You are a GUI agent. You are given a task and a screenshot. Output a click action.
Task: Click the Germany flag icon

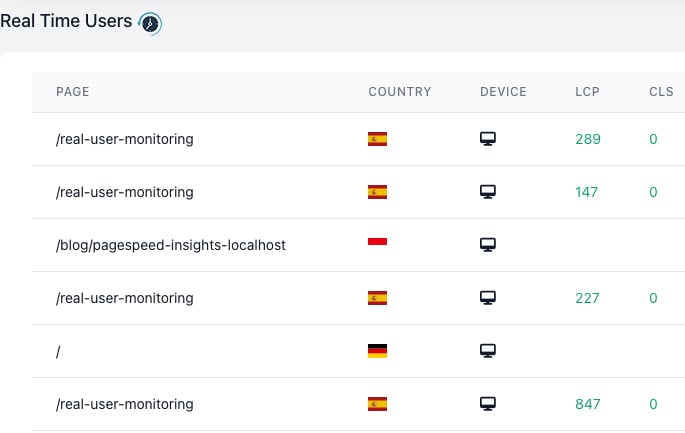click(377, 351)
